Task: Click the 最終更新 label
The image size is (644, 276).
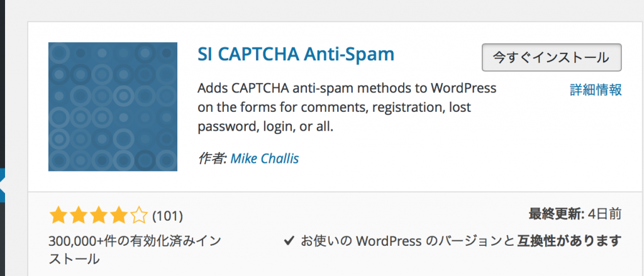Action: coord(557,214)
